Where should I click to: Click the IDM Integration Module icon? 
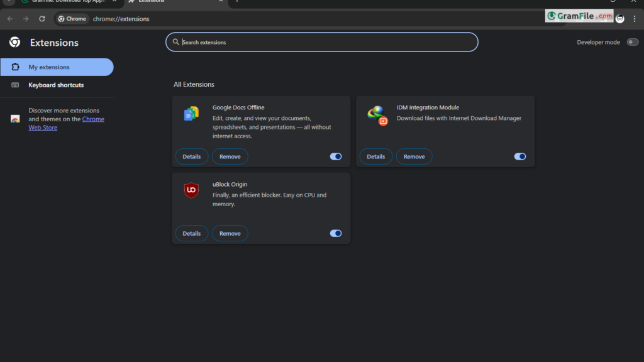pos(377,115)
